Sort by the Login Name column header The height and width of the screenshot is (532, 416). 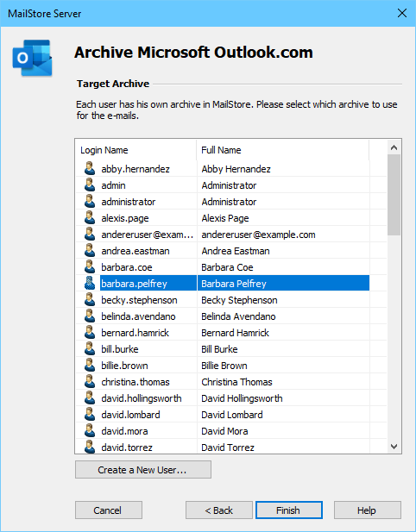pyautogui.click(x=136, y=150)
